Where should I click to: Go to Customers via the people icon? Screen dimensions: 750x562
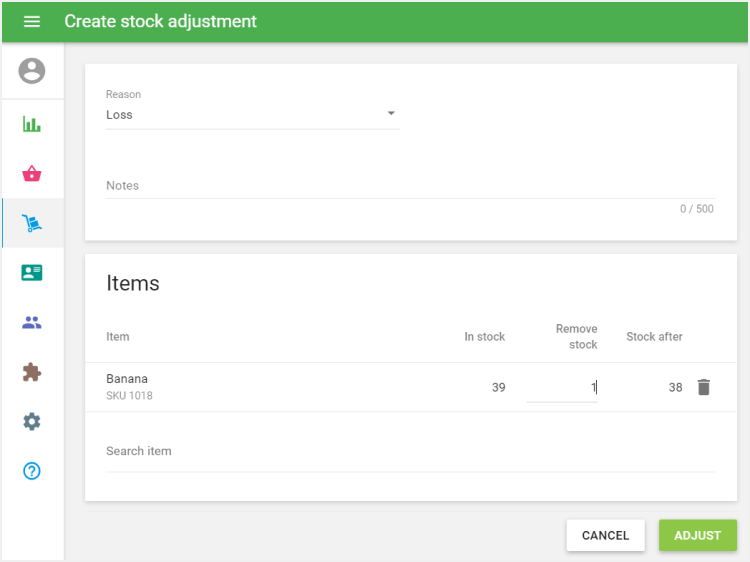[32, 322]
